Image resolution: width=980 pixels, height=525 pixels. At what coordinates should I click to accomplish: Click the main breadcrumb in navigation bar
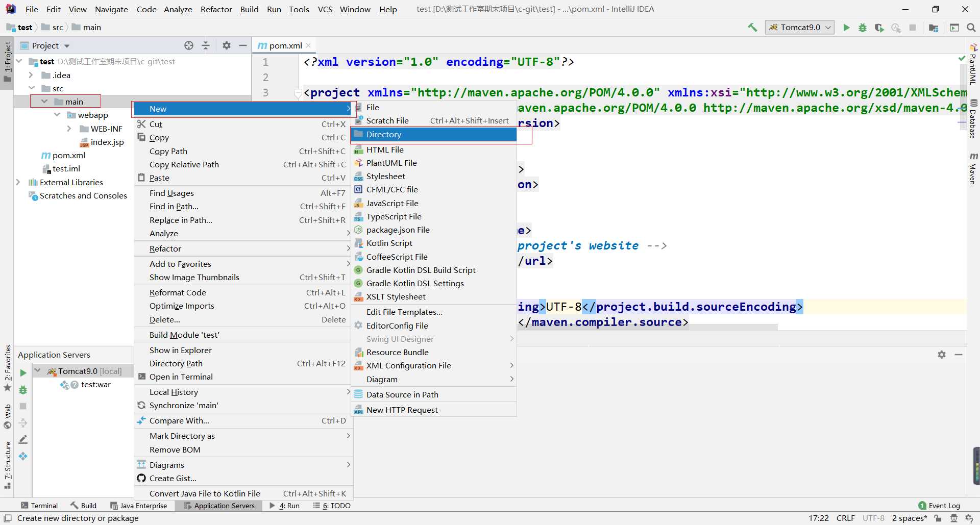(86, 27)
